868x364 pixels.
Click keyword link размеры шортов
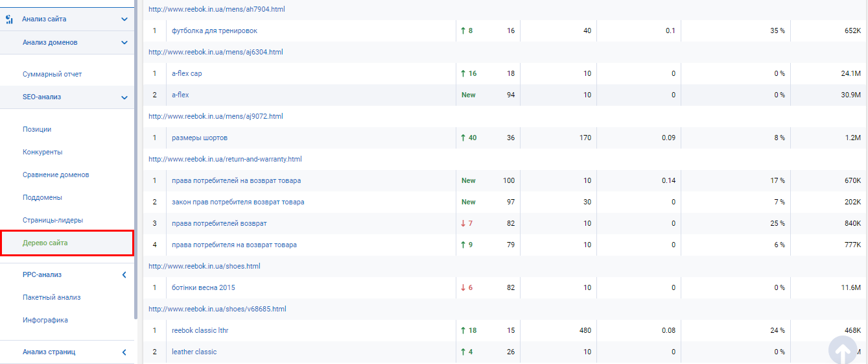click(x=200, y=138)
